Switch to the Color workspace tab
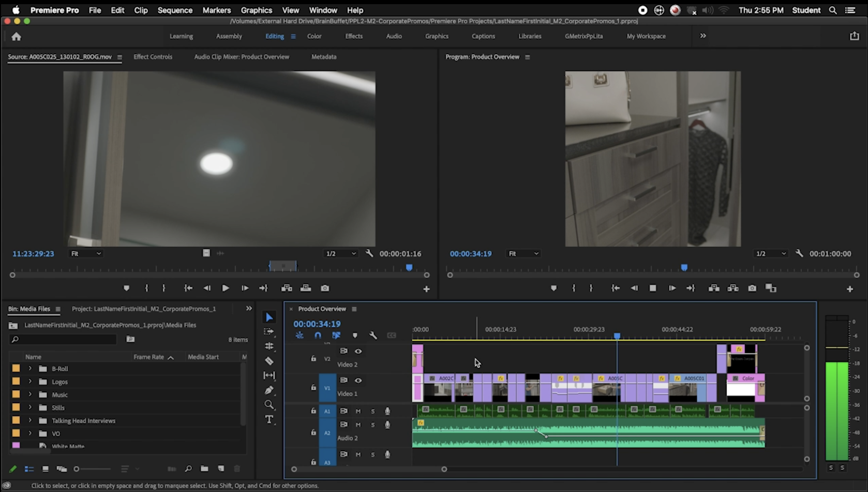The width and height of the screenshot is (868, 492). 314,36
